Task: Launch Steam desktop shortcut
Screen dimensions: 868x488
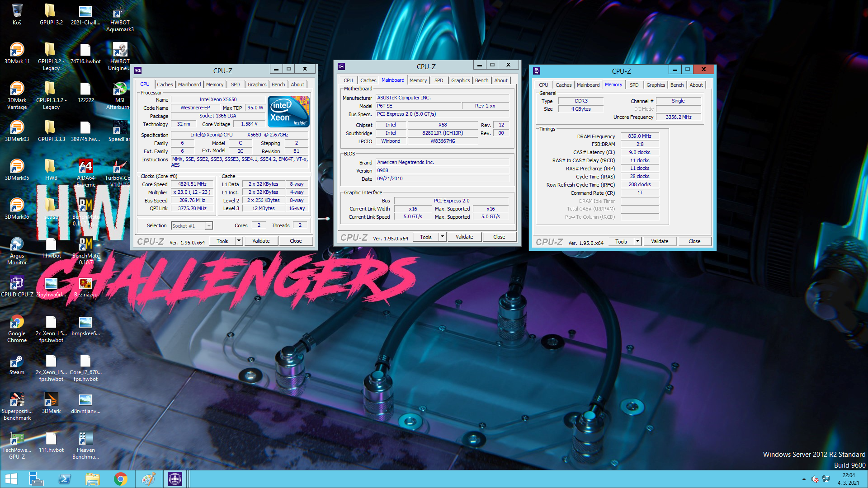Action: pos(17,364)
